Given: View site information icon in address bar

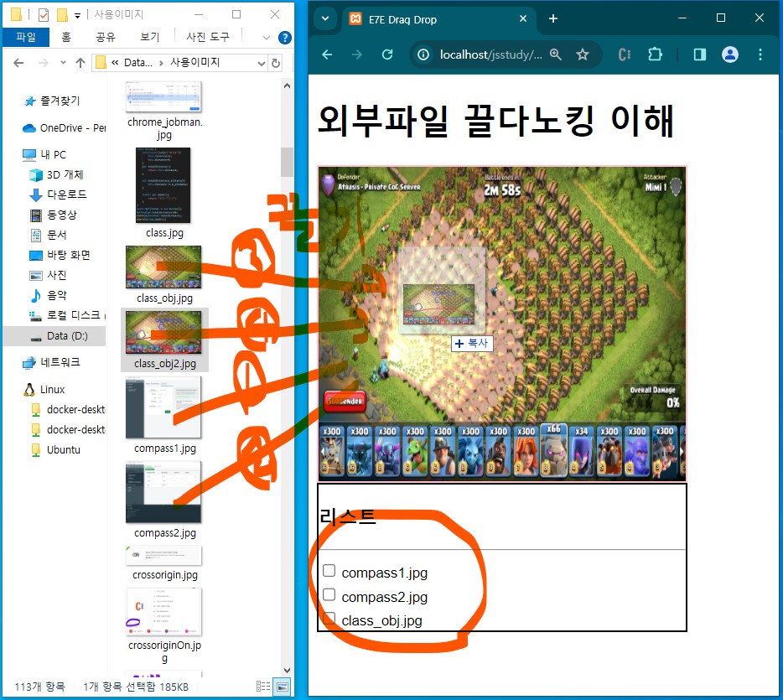Looking at the screenshot, I should tap(423, 54).
